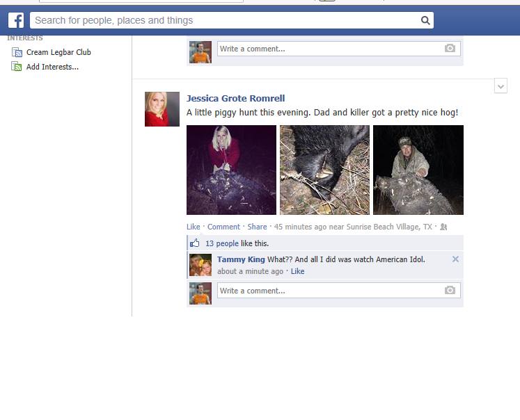
Task: Click the thumbs-up likes icon
Action: (x=195, y=243)
